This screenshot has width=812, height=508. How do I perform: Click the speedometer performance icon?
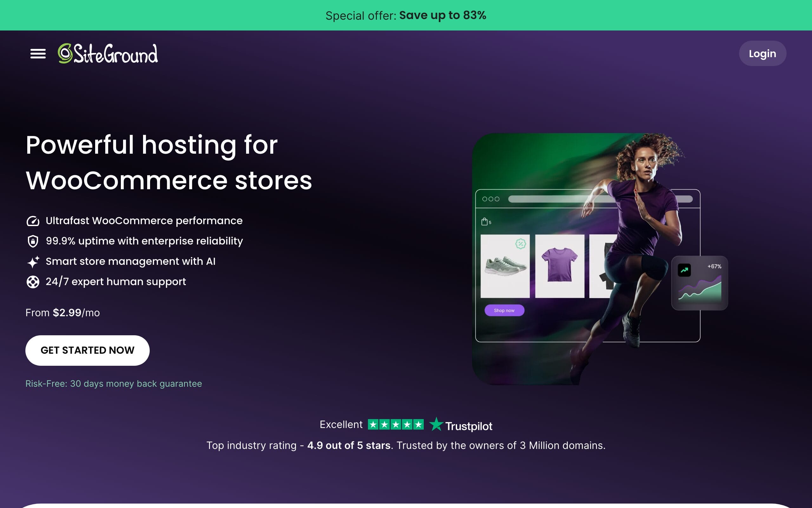point(33,221)
